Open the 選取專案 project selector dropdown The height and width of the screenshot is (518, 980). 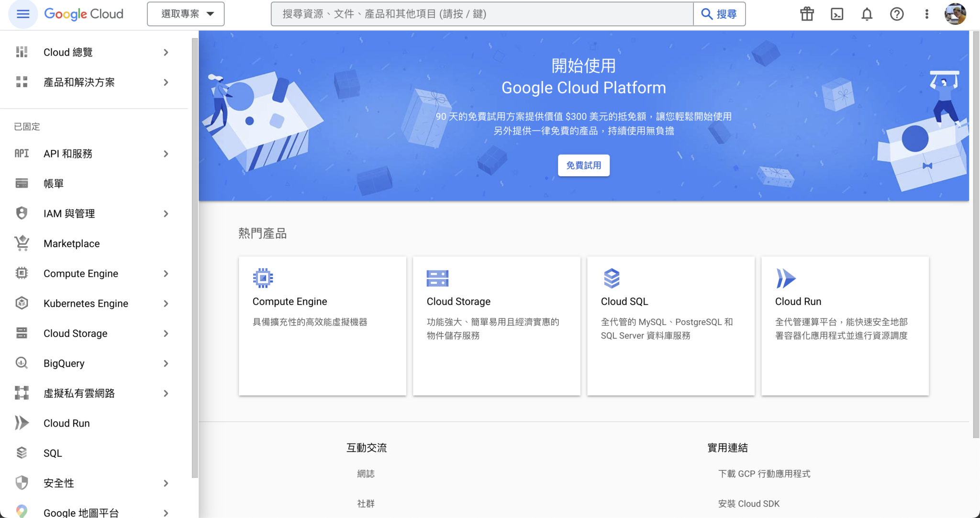coord(185,14)
